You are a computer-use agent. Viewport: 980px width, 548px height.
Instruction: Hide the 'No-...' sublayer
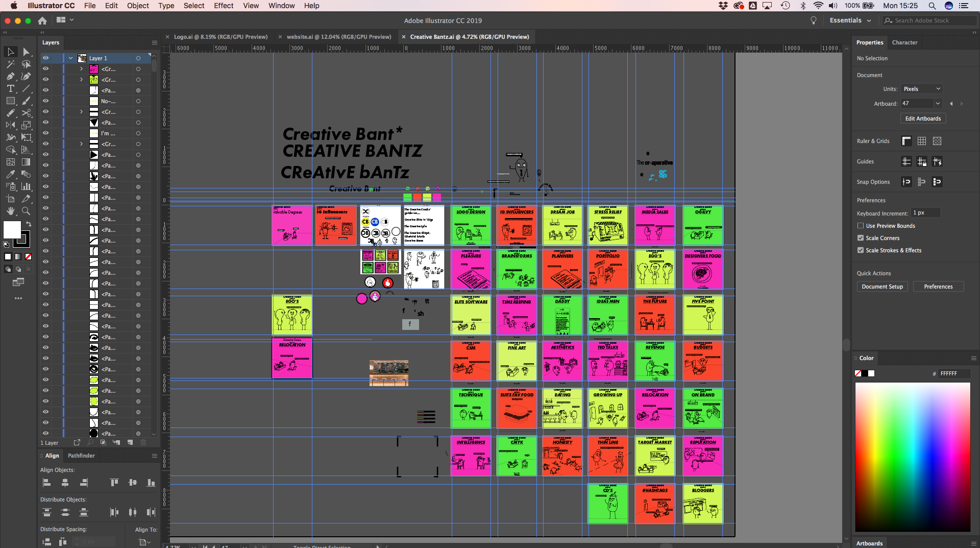click(45, 101)
